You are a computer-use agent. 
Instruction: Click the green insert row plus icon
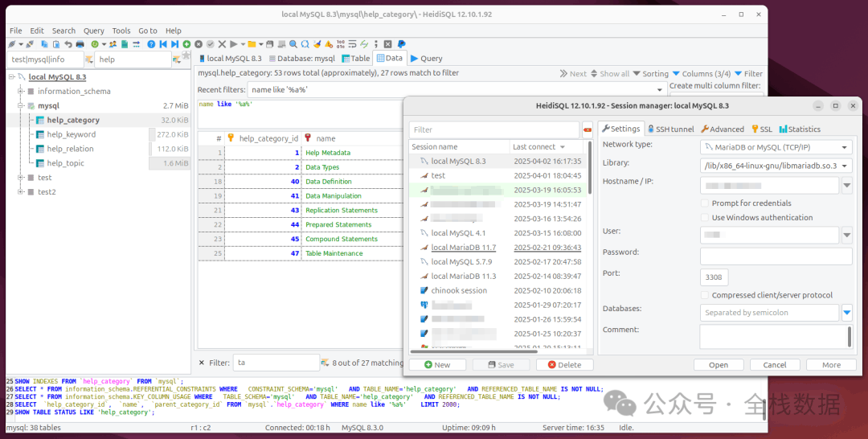186,44
